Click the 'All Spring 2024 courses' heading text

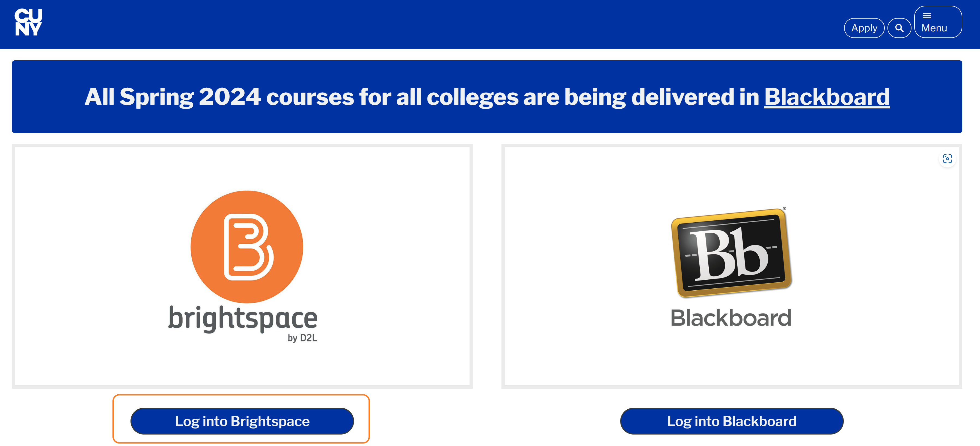418,97
